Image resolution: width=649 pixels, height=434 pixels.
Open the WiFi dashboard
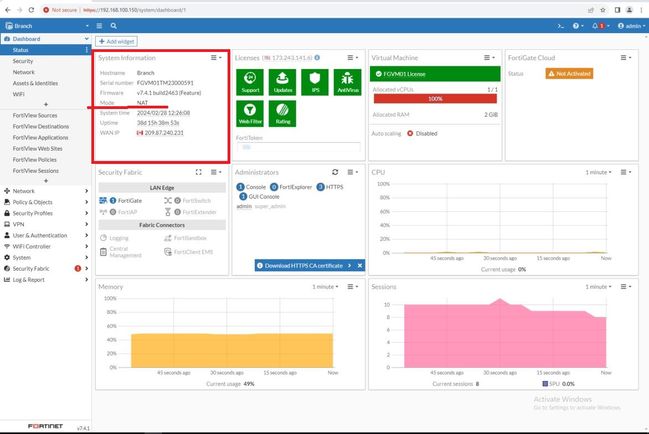coord(18,94)
